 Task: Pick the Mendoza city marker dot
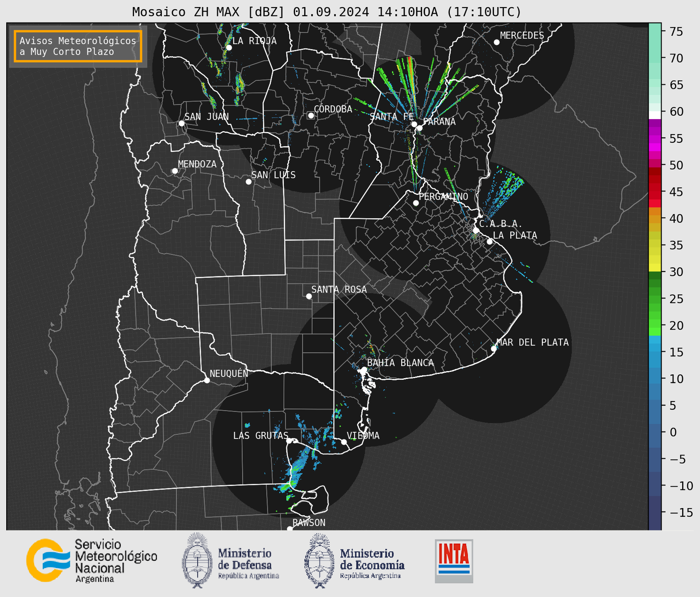[x=175, y=171]
